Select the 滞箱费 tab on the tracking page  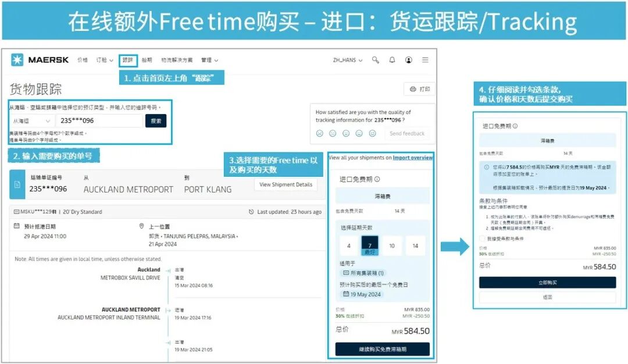[383, 196]
